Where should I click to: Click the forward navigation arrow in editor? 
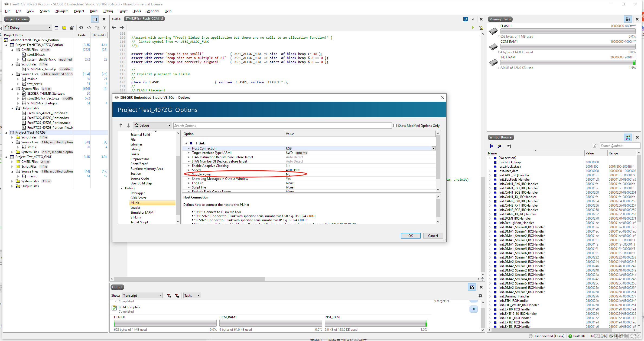[123, 27]
